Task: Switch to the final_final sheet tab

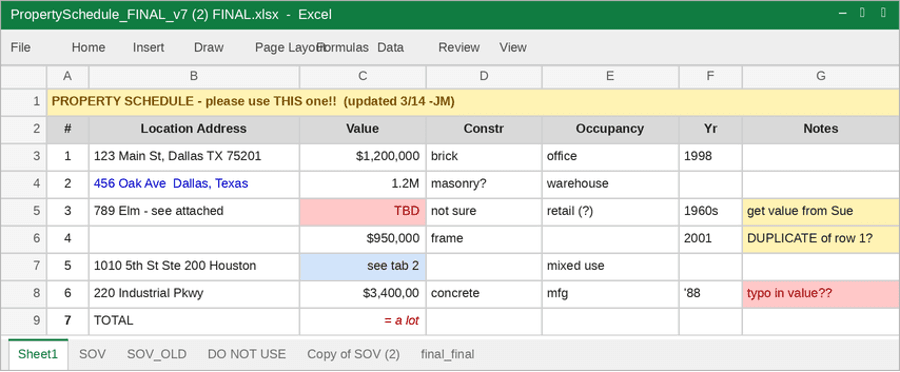Action: click(x=447, y=354)
